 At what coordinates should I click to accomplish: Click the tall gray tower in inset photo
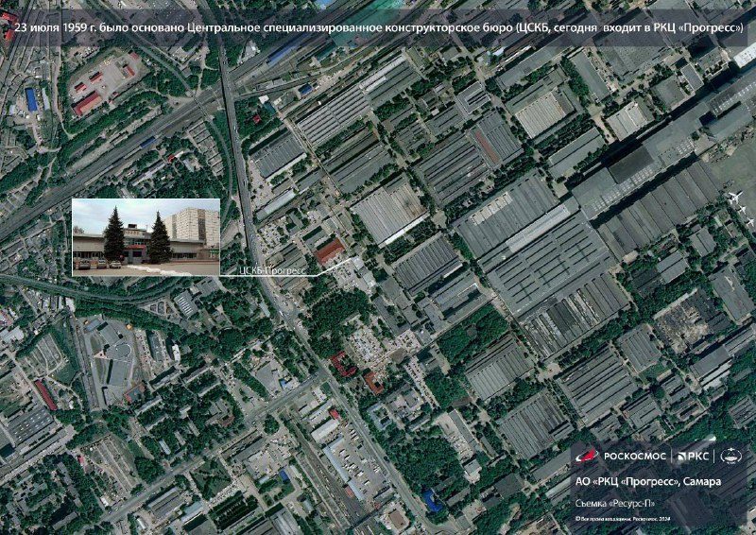[x=195, y=226]
